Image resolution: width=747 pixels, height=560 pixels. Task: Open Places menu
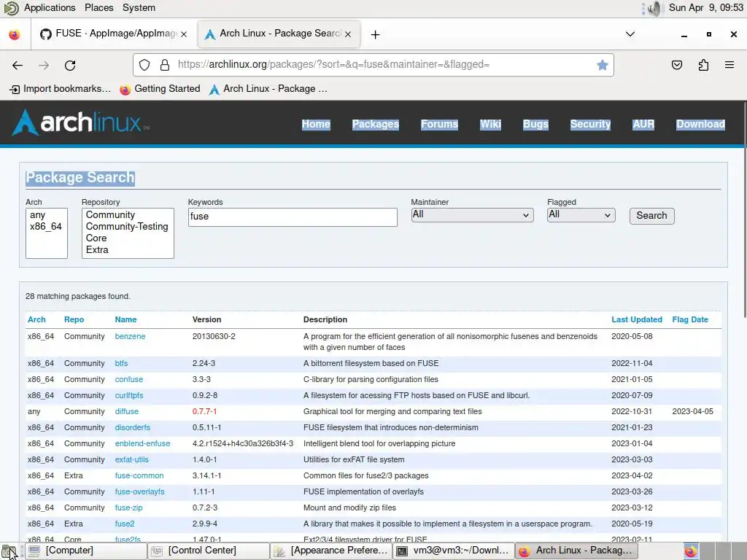pyautogui.click(x=98, y=7)
